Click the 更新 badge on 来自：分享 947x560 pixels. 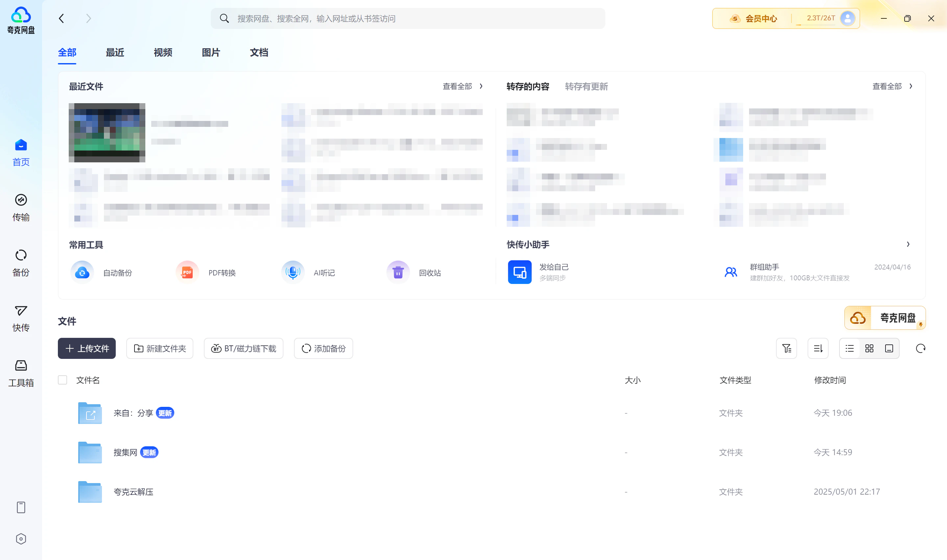(x=165, y=413)
